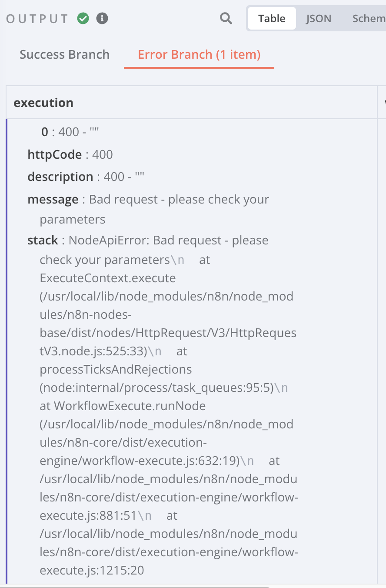Click the info icon beside OUTPUT
The height and width of the screenshot is (588, 386).
pos(102,18)
